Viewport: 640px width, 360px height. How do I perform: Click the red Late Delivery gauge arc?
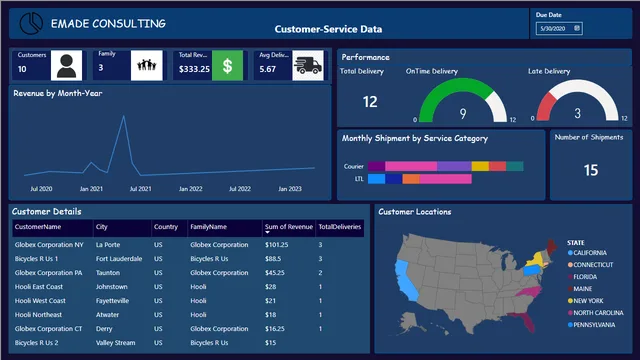pos(545,106)
